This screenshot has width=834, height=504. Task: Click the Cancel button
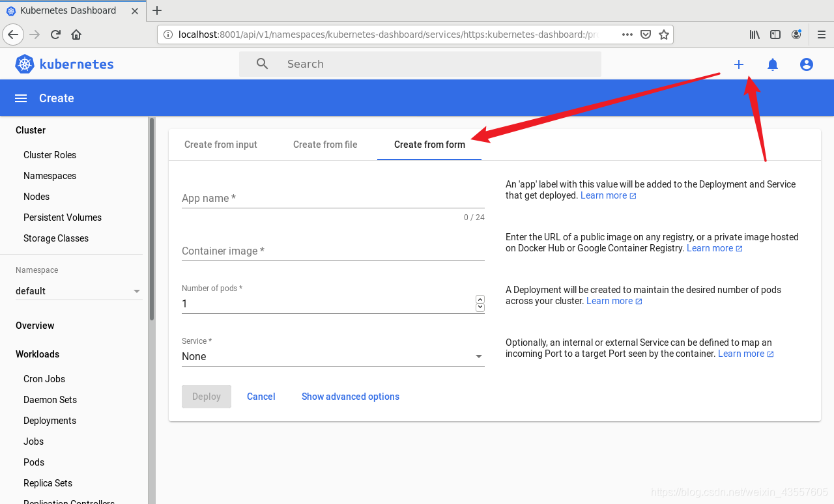tap(261, 397)
